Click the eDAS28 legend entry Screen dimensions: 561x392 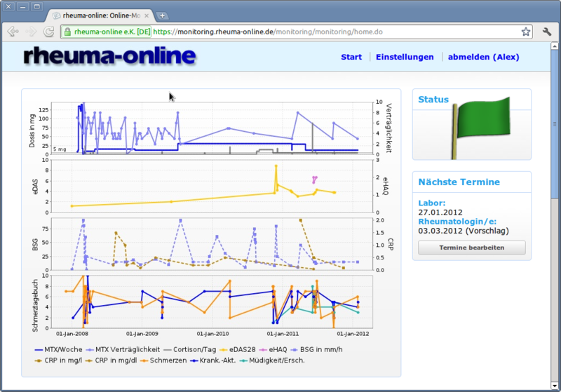(238, 349)
